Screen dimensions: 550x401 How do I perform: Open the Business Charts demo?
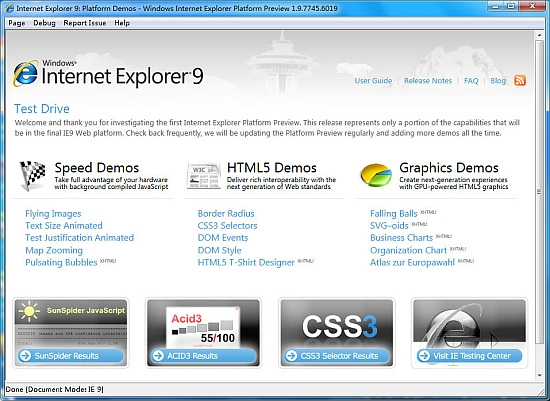click(x=402, y=238)
